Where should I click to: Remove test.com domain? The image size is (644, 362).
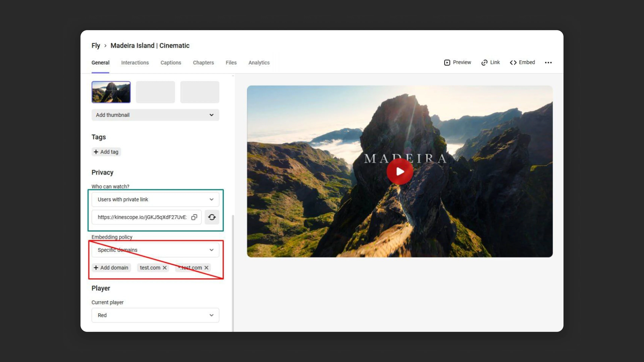click(x=165, y=268)
